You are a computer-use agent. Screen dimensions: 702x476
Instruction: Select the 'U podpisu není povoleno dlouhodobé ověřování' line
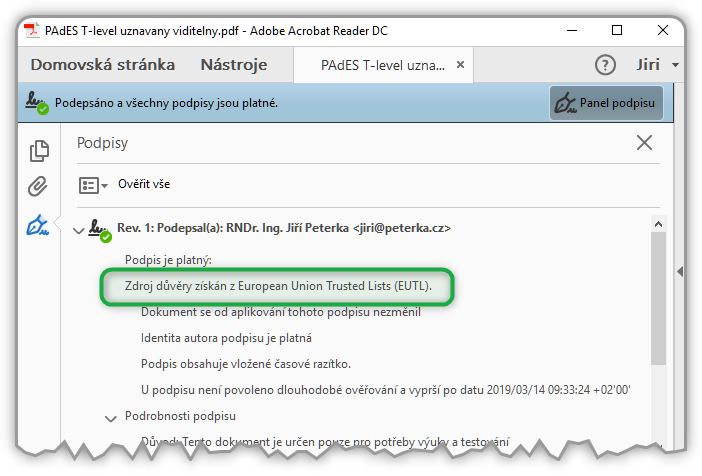point(385,390)
